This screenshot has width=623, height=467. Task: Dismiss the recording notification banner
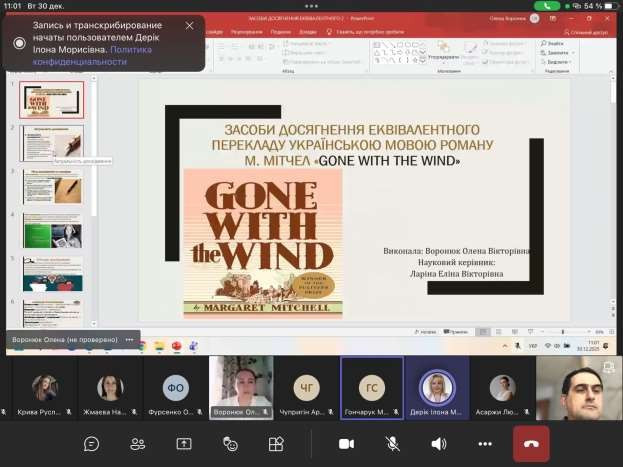[190, 25]
